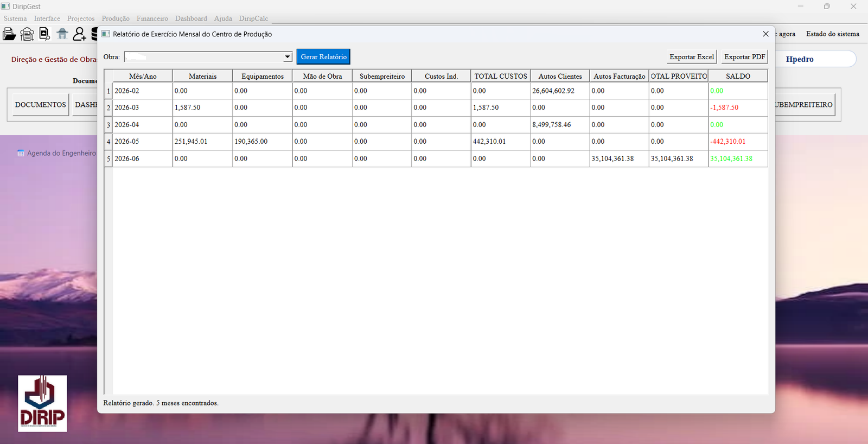Open the Produção menu

(x=116, y=18)
